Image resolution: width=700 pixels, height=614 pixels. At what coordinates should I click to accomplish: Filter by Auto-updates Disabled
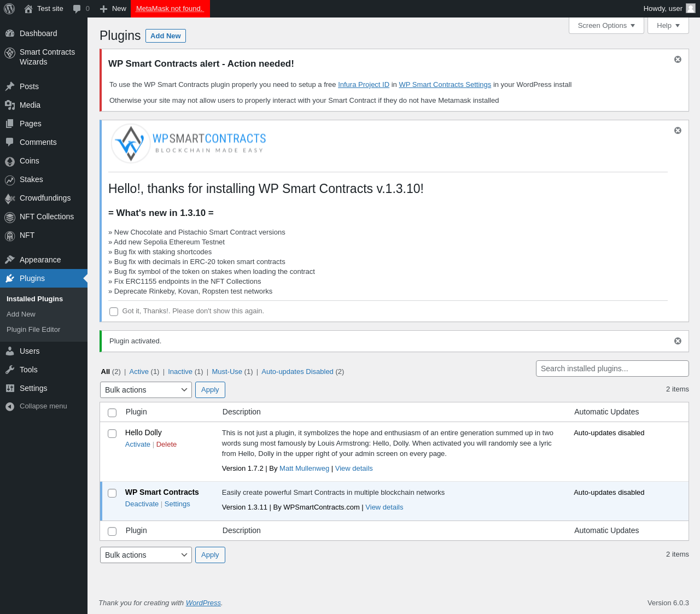tap(297, 372)
